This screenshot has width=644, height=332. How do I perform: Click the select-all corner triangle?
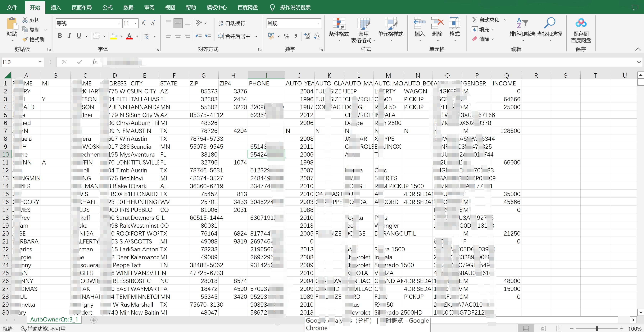click(x=8, y=75)
